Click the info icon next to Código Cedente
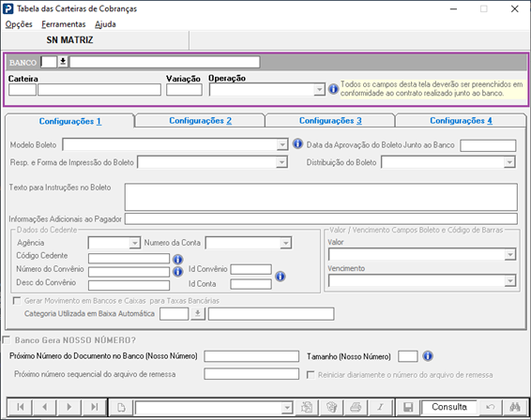 click(178, 260)
